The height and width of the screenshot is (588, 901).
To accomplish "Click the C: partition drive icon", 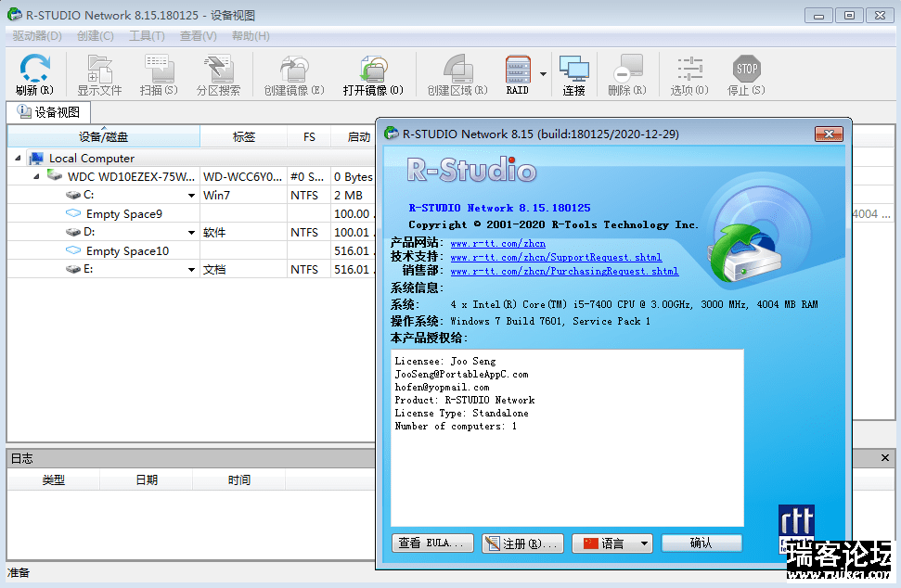I will [x=73, y=196].
